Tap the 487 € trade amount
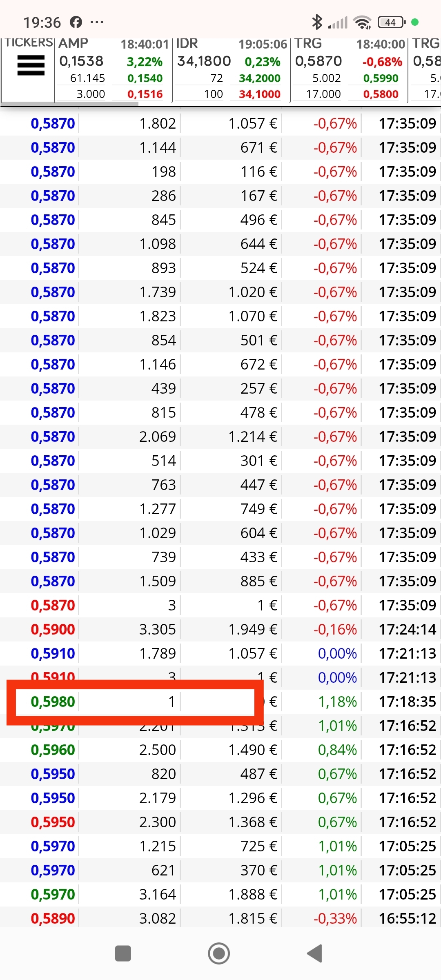This screenshot has width=441, height=980. click(258, 774)
